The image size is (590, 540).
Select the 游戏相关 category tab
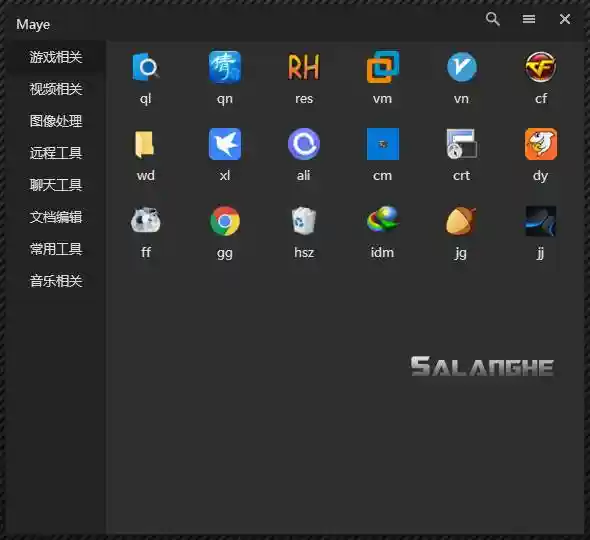click(56, 57)
